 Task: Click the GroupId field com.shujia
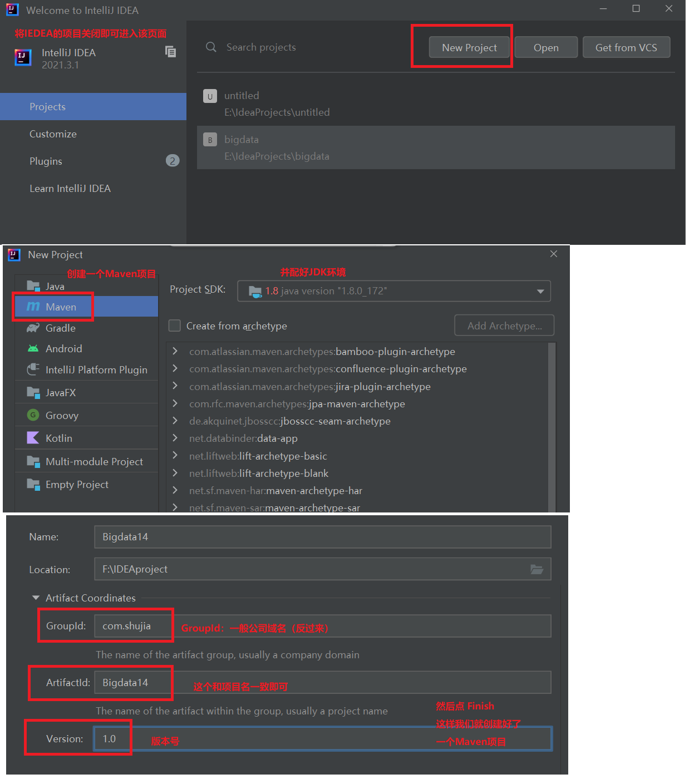pos(323,626)
